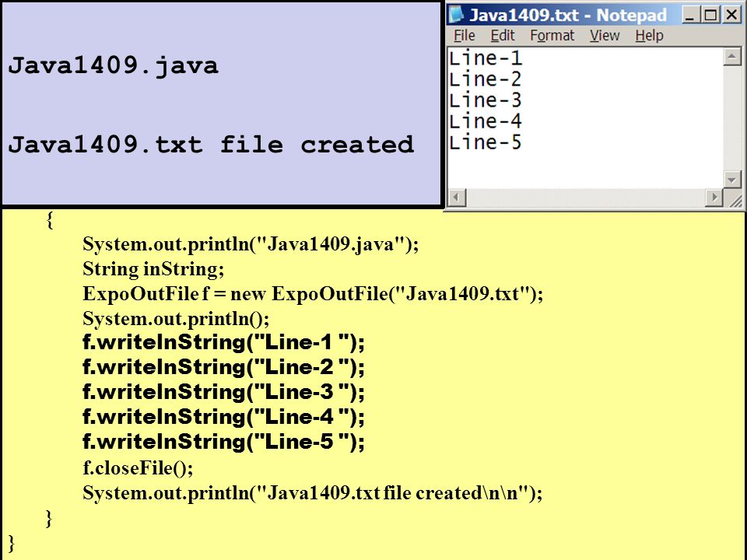747x560 pixels.
Task: Click the f.writelnString("Line-2 ") code line
Action: (x=223, y=367)
